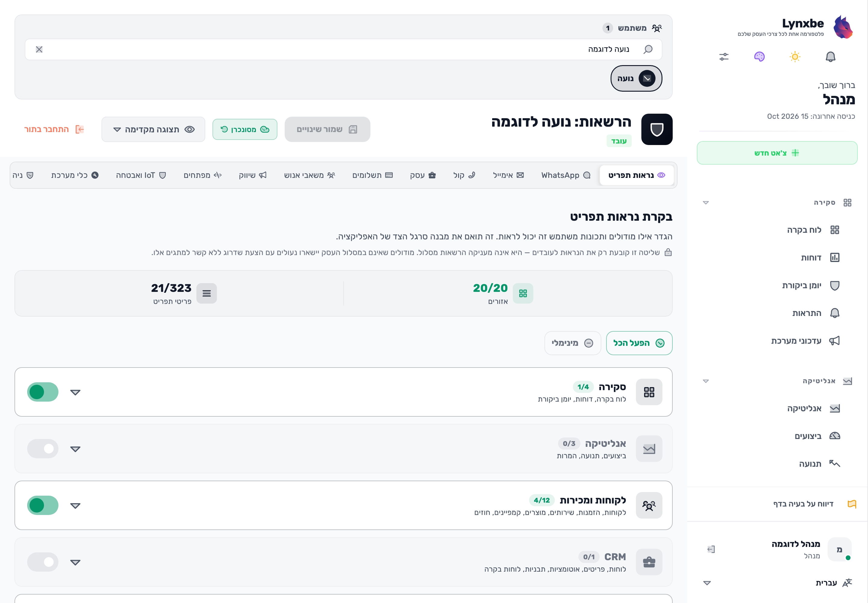Click the search magnifier icon
This screenshot has height=603, width=868.
click(648, 49)
